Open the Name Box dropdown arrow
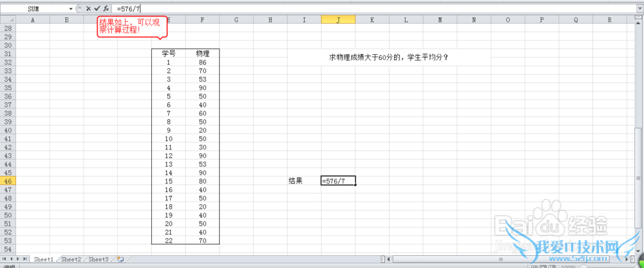 click(x=71, y=8)
